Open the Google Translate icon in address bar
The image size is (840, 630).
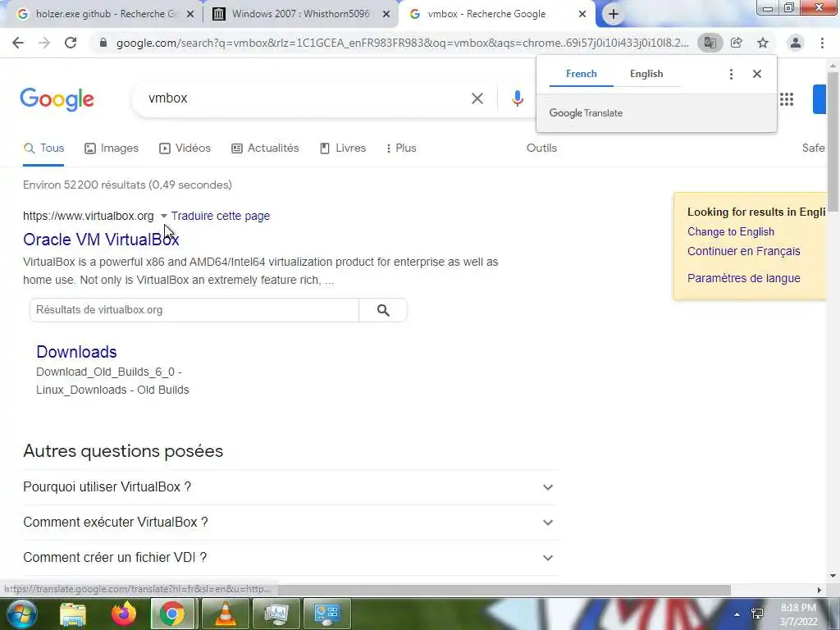710,43
